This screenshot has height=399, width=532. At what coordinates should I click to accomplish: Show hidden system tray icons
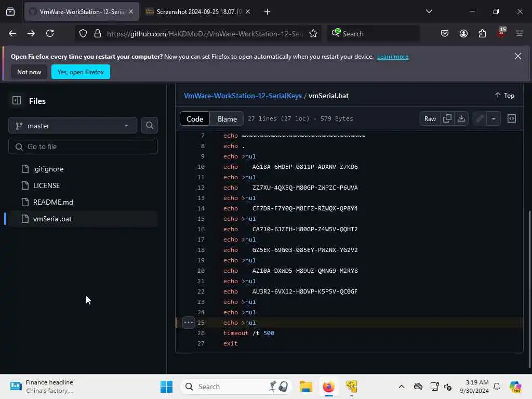click(402, 387)
